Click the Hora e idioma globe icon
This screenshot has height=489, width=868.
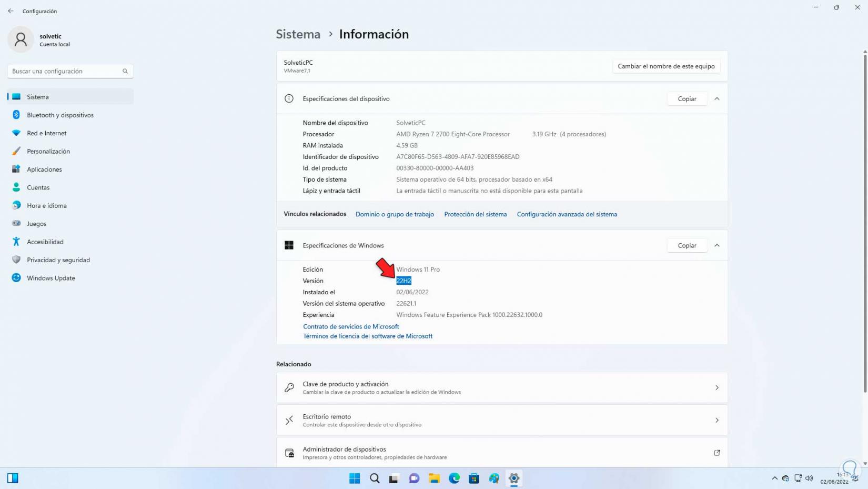(16, 205)
